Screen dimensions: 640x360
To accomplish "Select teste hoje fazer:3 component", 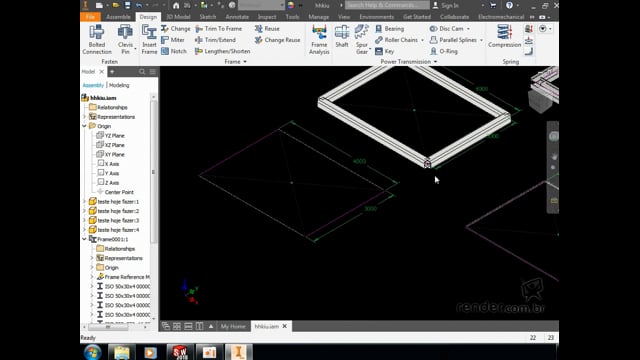I will pyautogui.click(x=114, y=220).
